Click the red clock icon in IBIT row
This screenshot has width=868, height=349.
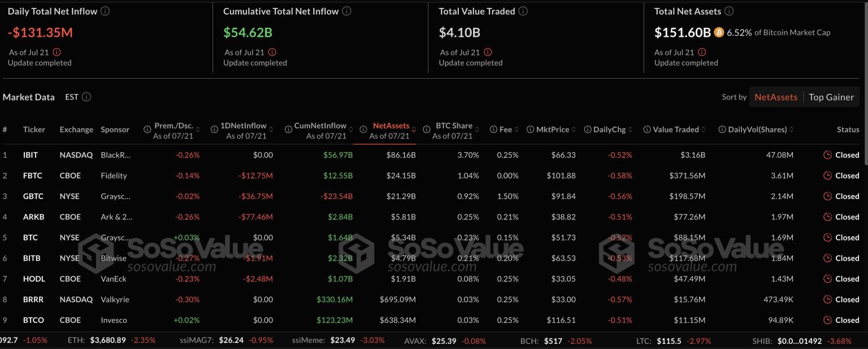click(x=828, y=155)
